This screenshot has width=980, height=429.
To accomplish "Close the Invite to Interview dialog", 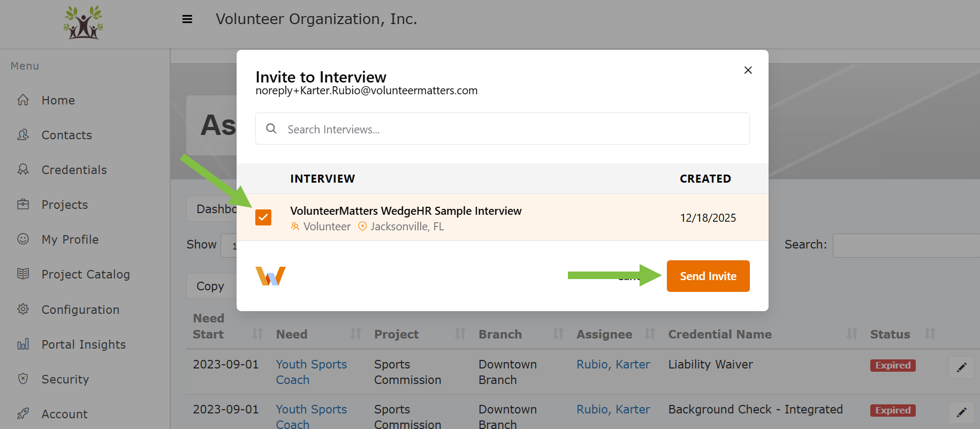I will (748, 70).
